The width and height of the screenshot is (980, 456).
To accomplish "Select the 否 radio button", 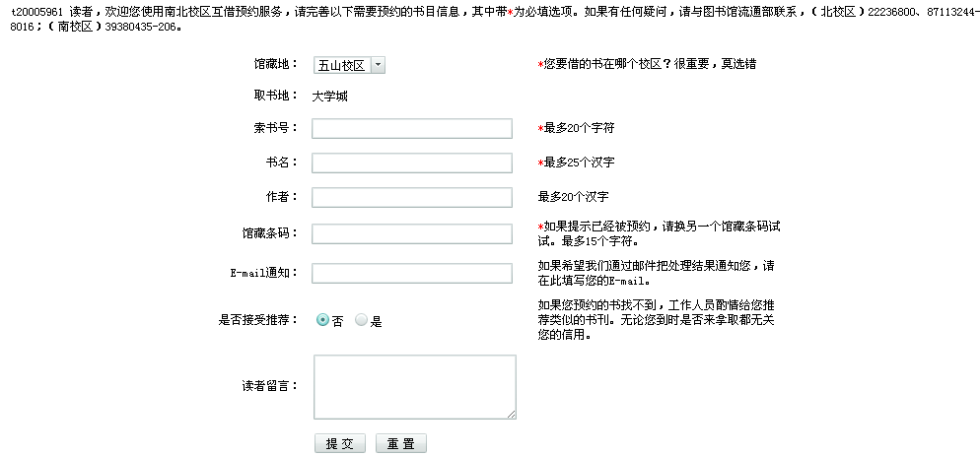I will click(322, 320).
